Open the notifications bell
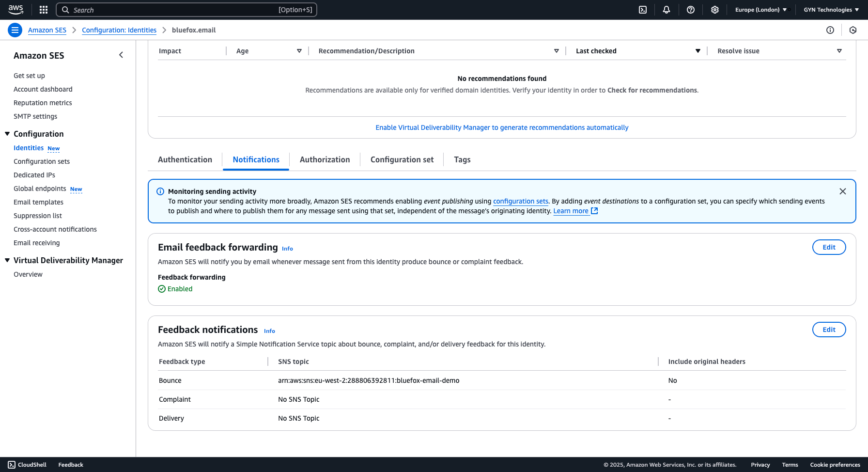Image resolution: width=868 pixels, height=472 pixels. click(666, 10)
